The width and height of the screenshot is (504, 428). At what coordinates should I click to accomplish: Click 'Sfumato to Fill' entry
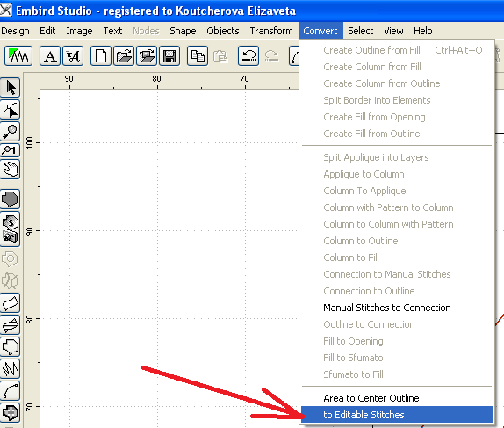click(397, 374)
